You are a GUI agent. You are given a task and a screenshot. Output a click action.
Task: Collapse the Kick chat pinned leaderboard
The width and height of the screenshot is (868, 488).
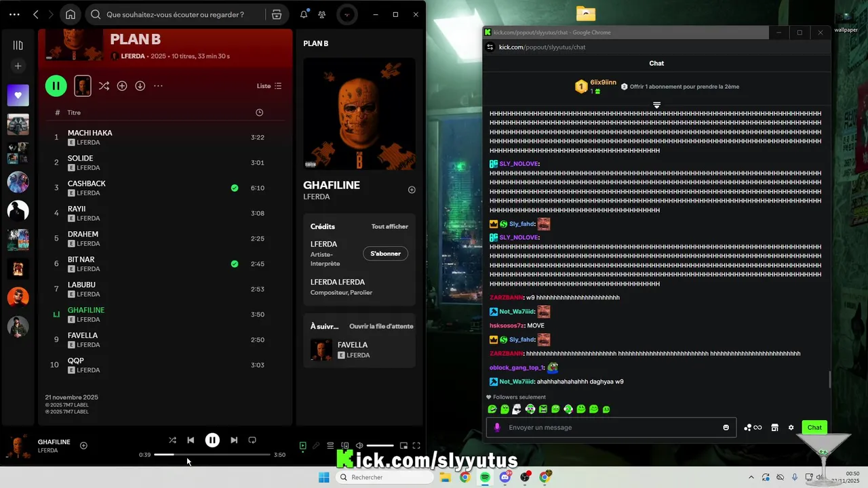[656, 105]
